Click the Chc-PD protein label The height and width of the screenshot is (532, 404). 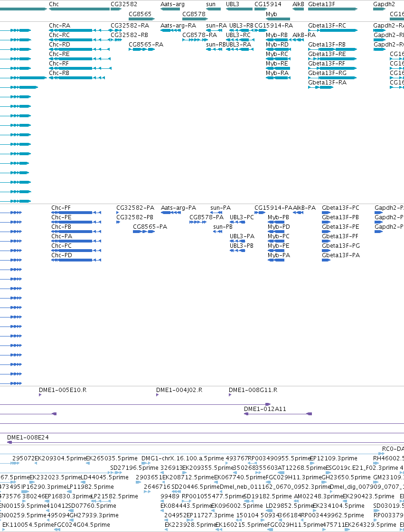pyautogui.click(x=62, y=255)
